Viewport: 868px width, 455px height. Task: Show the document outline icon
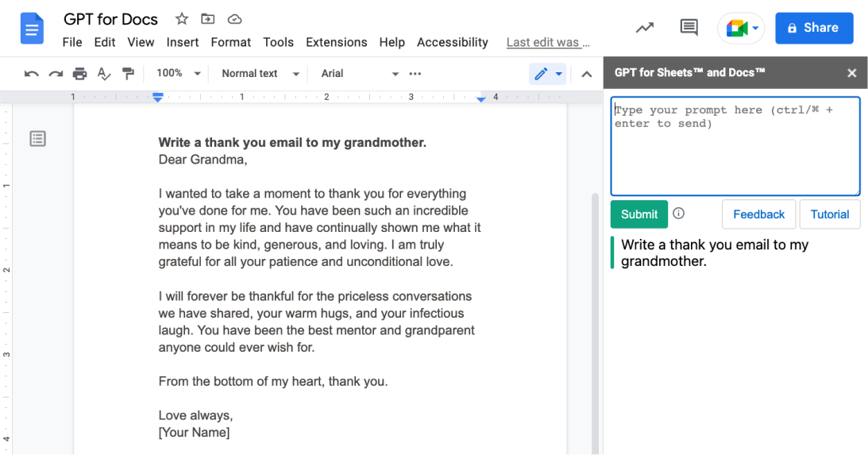38,139
